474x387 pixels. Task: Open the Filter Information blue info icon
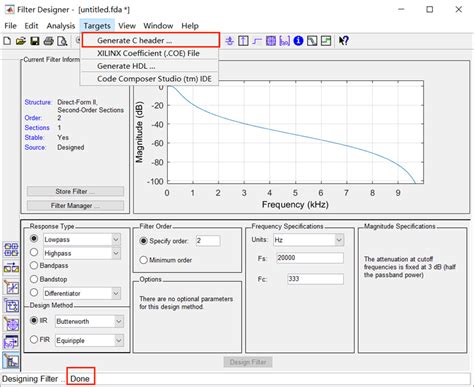(298, 41)
